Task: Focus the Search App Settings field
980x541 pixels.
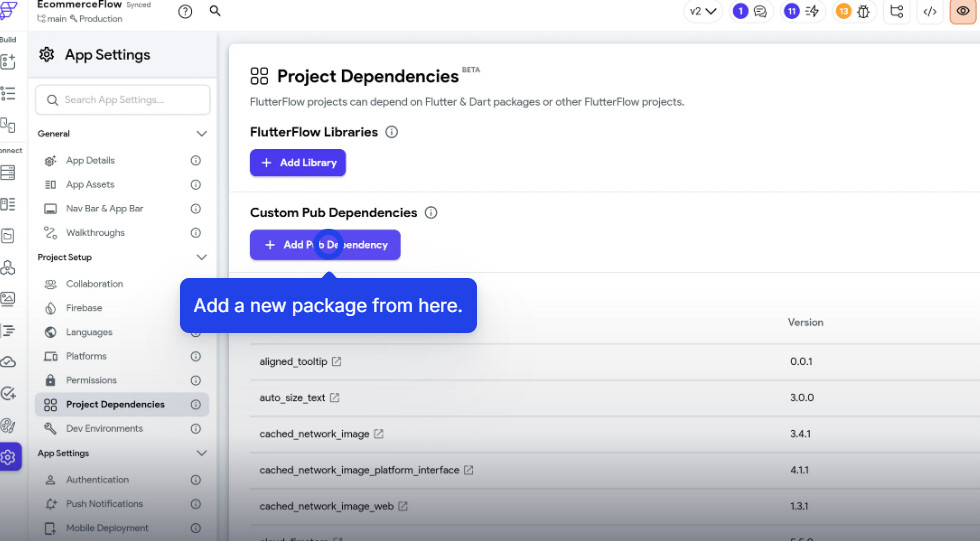Action: (x=122, y=100)
